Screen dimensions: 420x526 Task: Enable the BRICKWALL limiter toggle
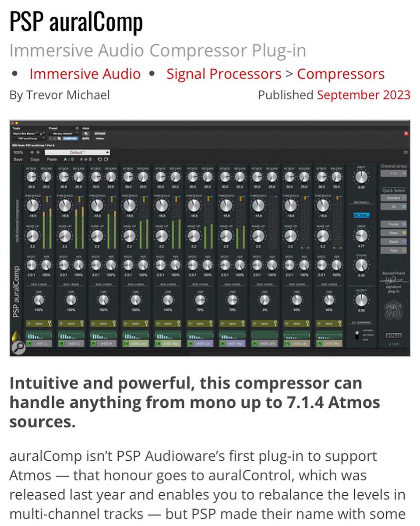click(x=361, y=215)
